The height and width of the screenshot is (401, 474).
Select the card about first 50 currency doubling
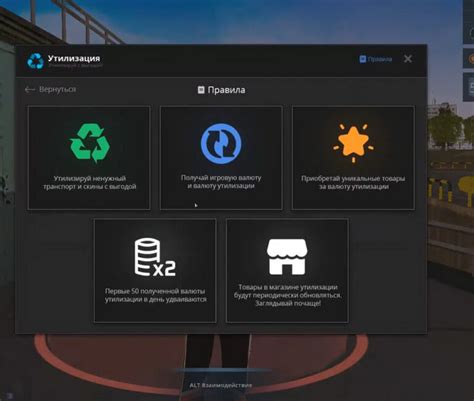(x=155, y=270)
